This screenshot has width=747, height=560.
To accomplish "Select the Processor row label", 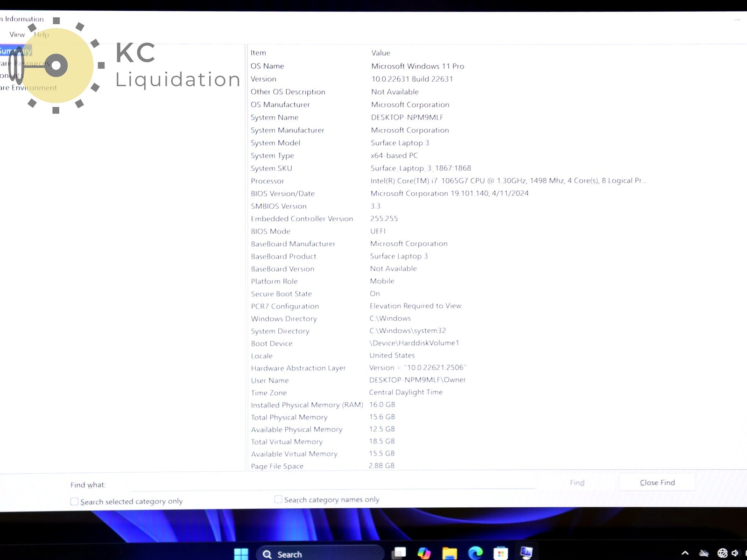I will pos(267,181).
